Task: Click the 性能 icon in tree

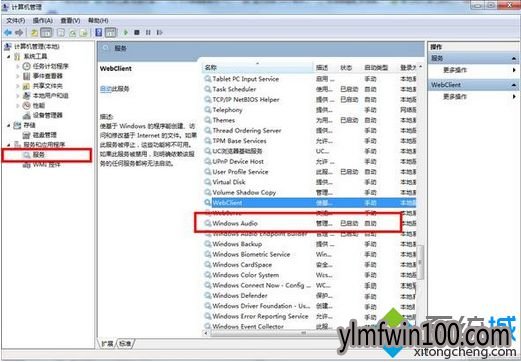Action: [x=27, y=106]
